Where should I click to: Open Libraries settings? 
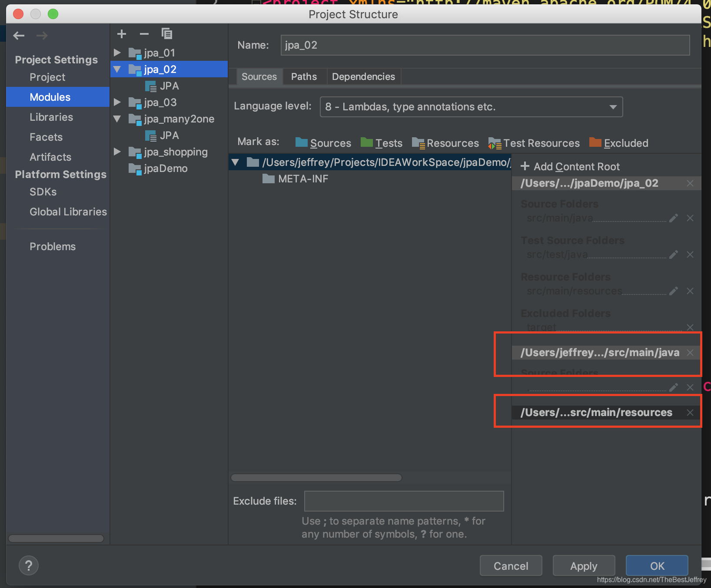click(x=51, y=117)
